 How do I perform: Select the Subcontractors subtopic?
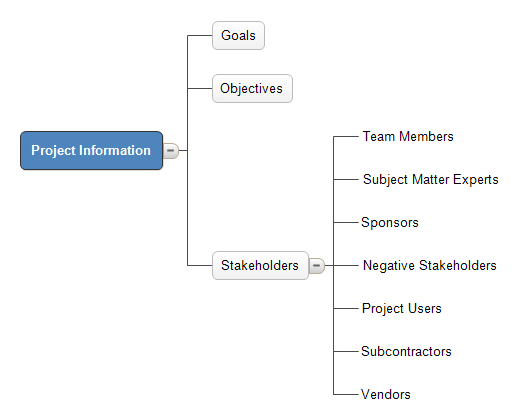[406, 352]
